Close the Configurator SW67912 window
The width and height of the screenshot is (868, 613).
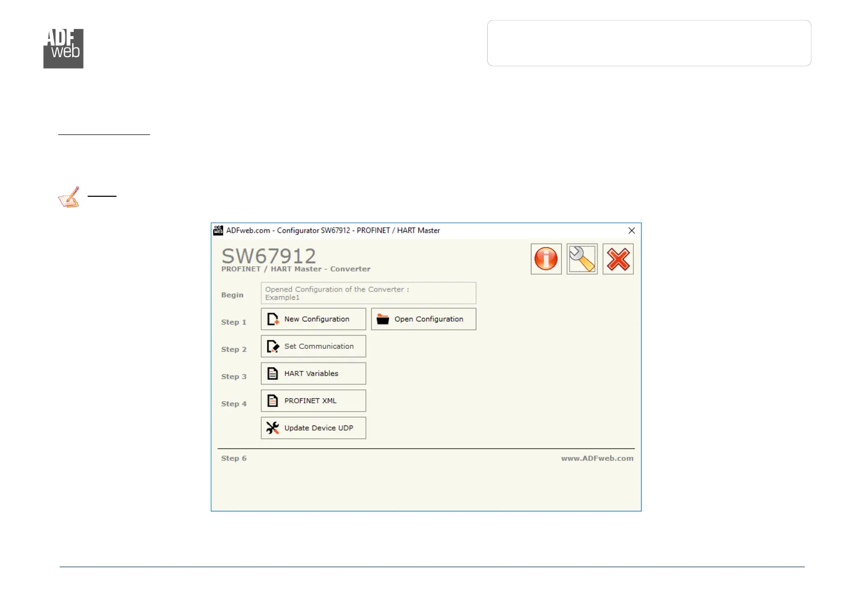(631, 230)
